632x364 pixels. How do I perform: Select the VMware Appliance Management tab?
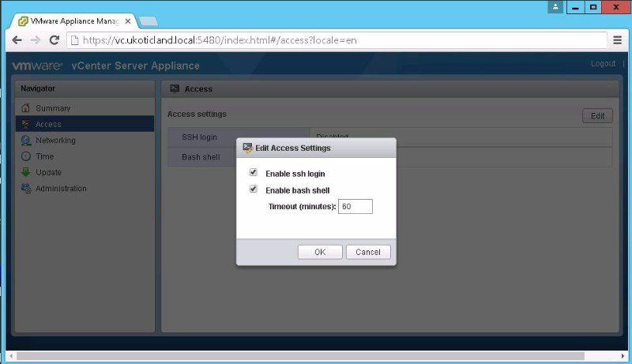75,21
